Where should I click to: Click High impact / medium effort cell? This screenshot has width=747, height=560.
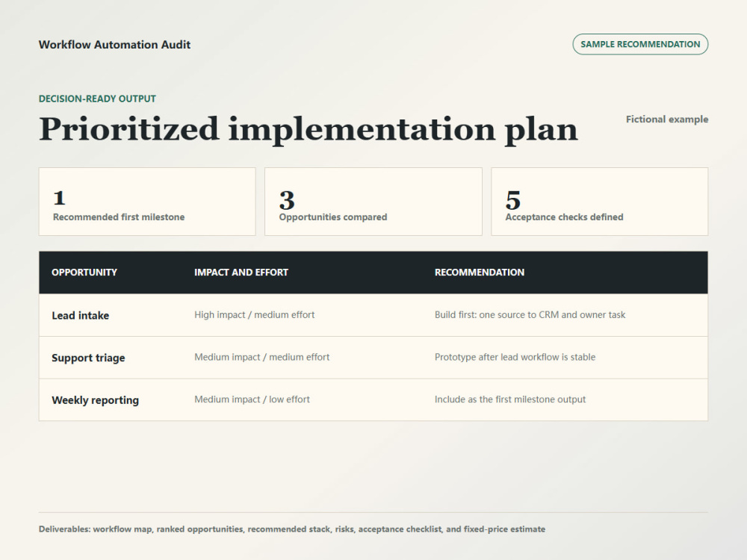click(x=255, y=315)
